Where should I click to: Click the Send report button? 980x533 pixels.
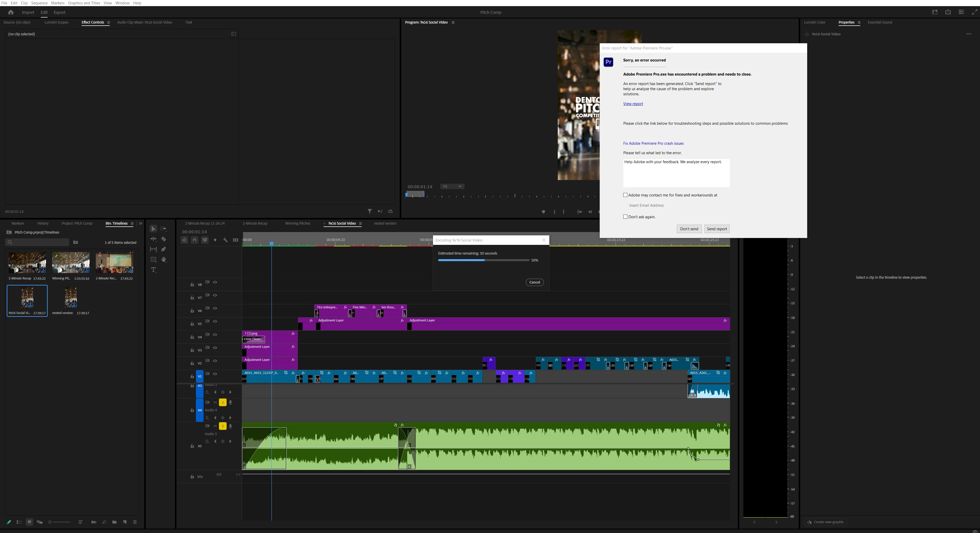[716, 229]
